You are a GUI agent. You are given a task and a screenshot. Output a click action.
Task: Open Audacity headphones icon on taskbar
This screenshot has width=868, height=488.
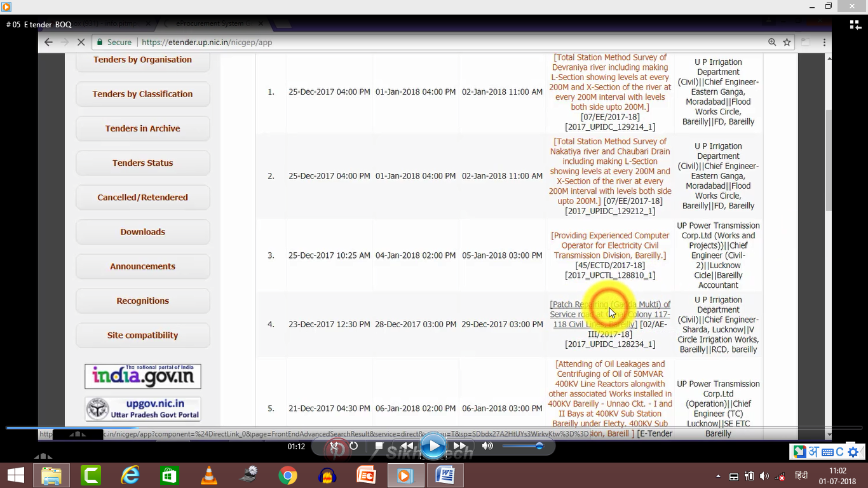pos(327,475)
